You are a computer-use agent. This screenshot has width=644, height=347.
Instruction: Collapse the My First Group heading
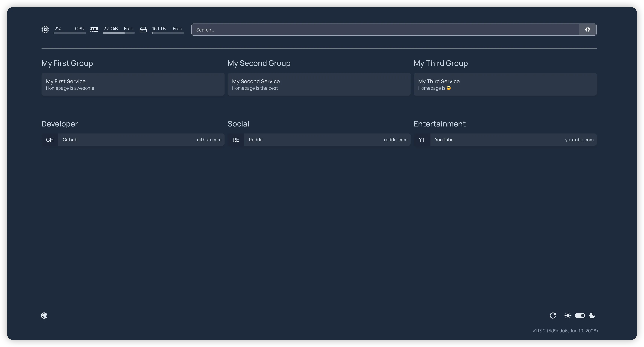67,63
